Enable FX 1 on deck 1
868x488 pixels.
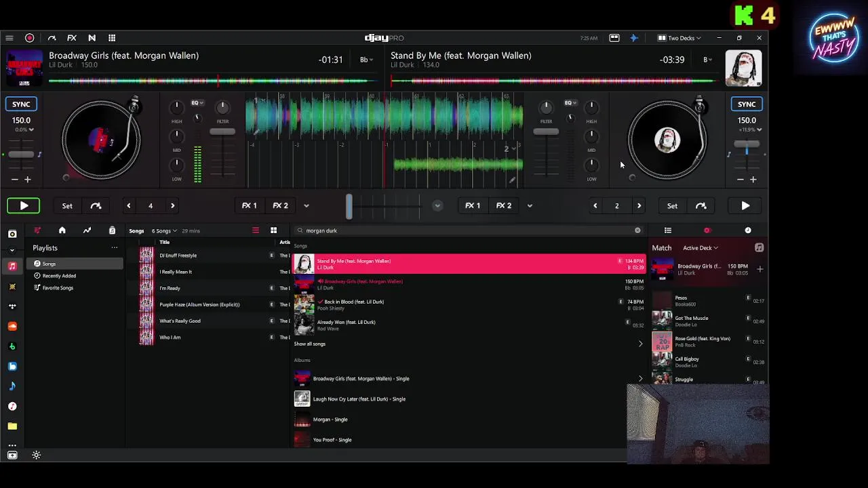(x=250, y=205)
